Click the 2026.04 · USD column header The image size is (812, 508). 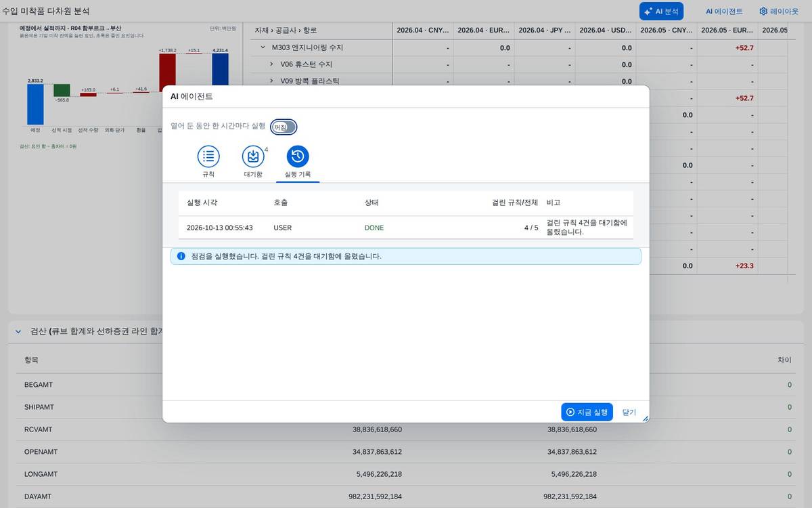point(606,30)
